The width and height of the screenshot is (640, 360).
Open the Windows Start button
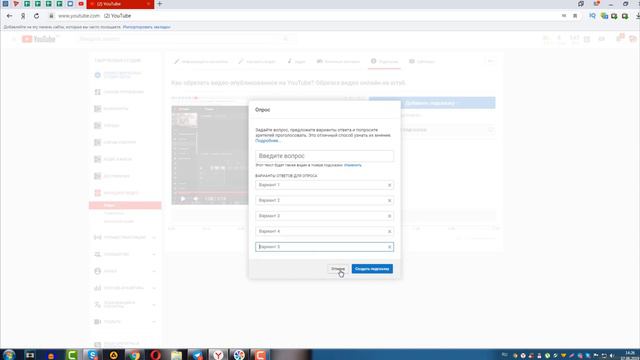(9, 355)
